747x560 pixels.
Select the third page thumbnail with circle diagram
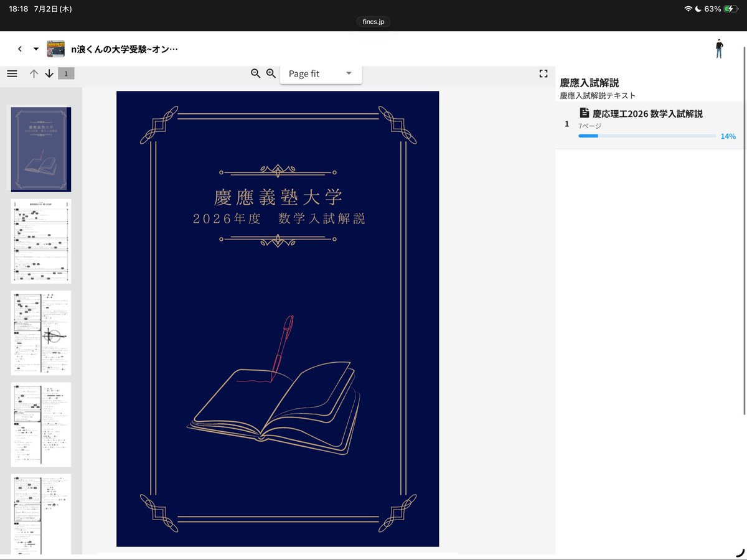click(41, 333)
